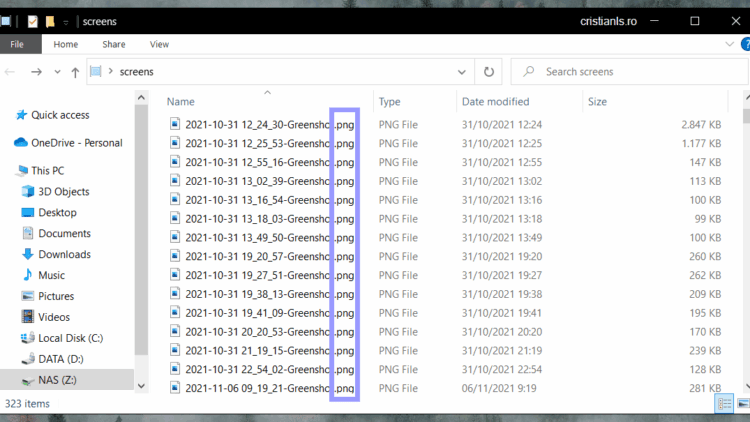
Task: Select OneDrive - Personal in navigation pane
Action: [77, 143]
